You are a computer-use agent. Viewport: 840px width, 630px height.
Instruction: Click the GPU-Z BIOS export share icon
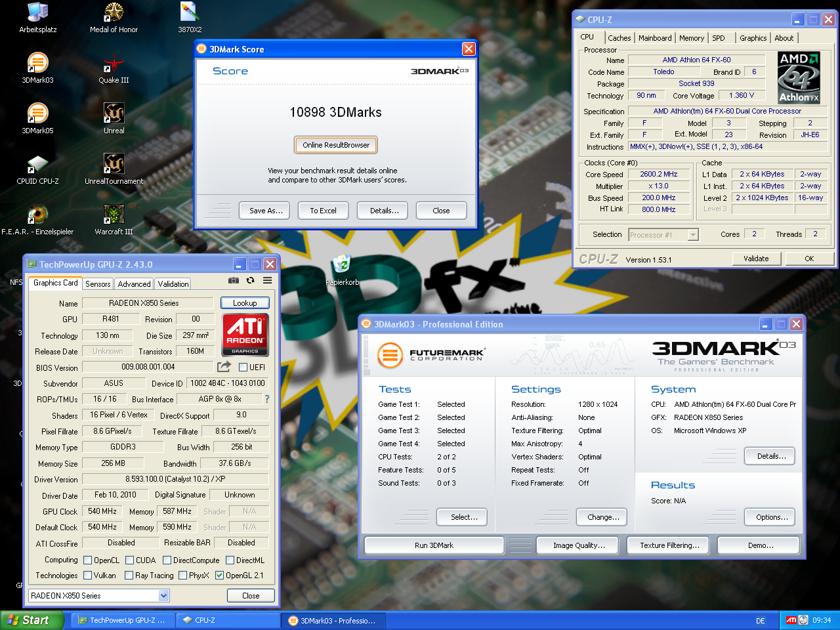coord(224,367)
